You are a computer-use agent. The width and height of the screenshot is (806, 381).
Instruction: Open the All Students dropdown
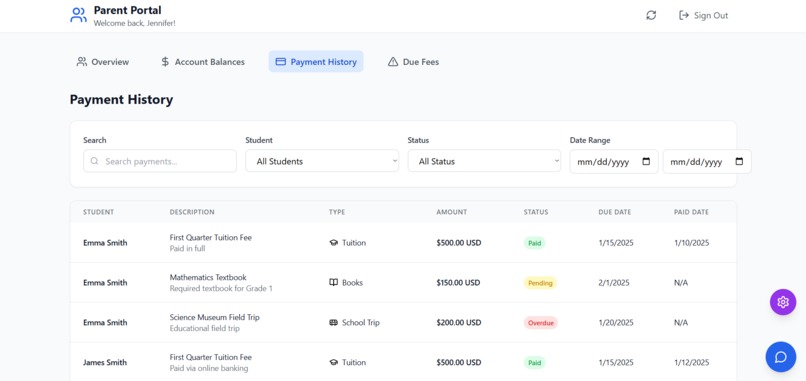(x=322, y=161)
